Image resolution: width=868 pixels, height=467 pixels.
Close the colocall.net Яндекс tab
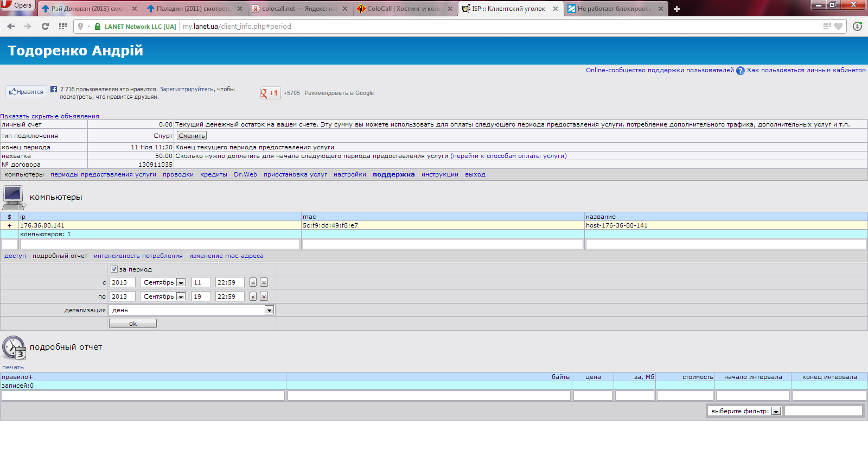pos(345,9)
